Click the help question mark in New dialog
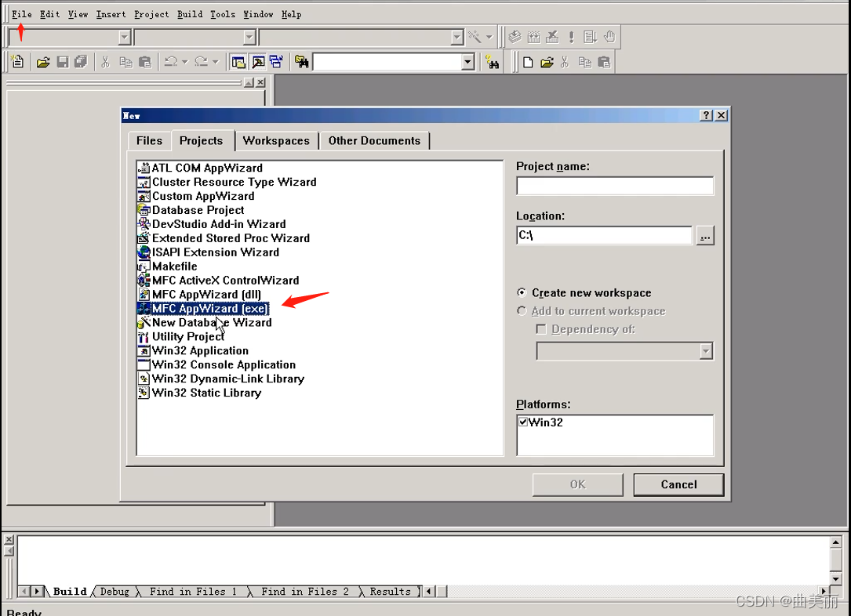The width and height of the screenshot is (851, 616). pyautogui.click(x=706, y=115)
